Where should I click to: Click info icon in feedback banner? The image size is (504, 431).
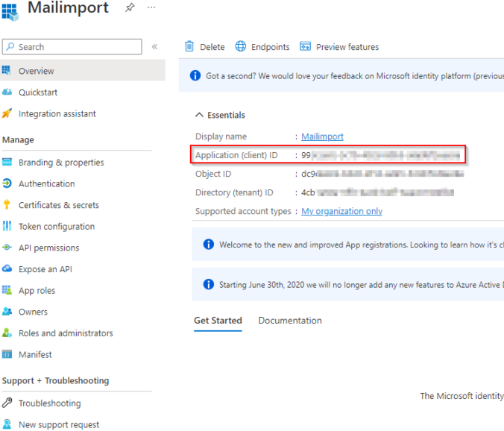195,75
